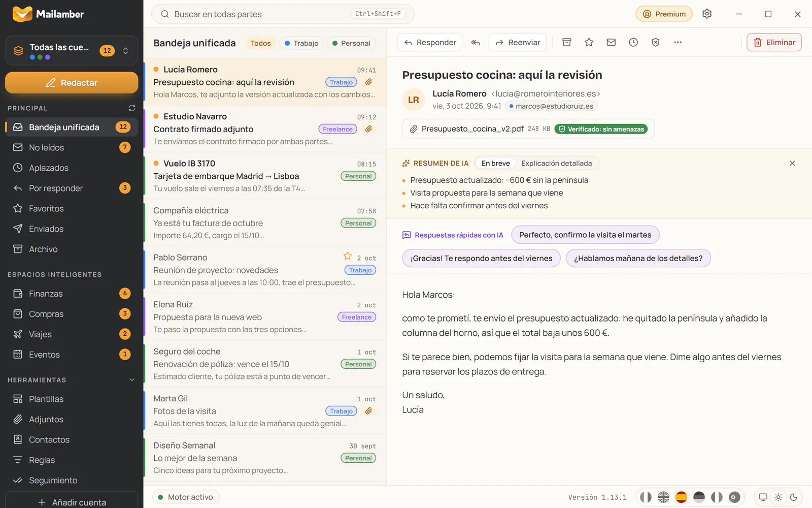
Task: Click the Responder button
Action: click(x=430, y=43)
